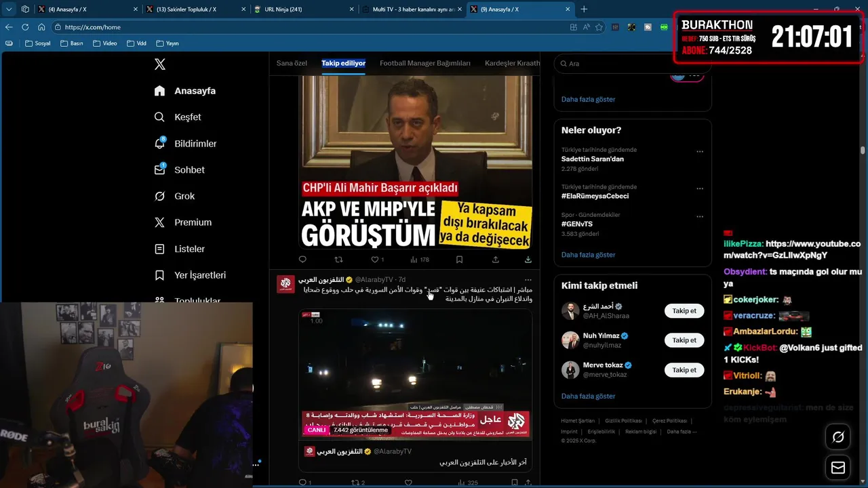Open Keşfet search page in the sidebar
Screen dimensions: 868x488
[x=178, y=117]
